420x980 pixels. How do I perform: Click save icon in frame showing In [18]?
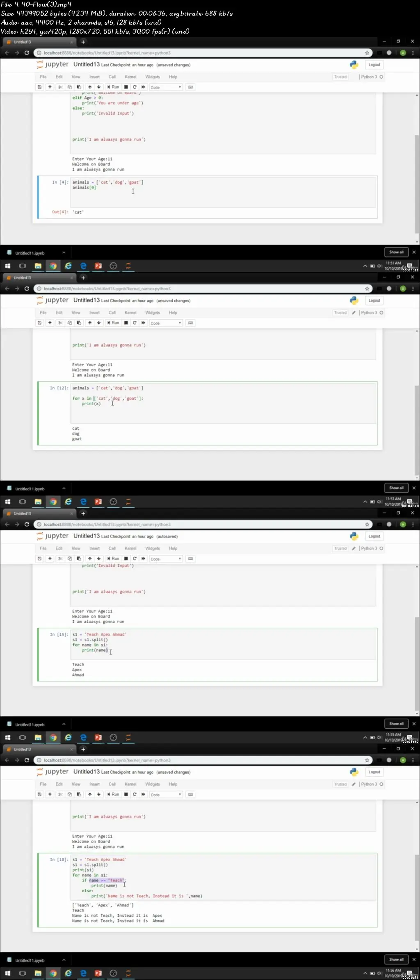pyautogui.click(x=39, y=794)
